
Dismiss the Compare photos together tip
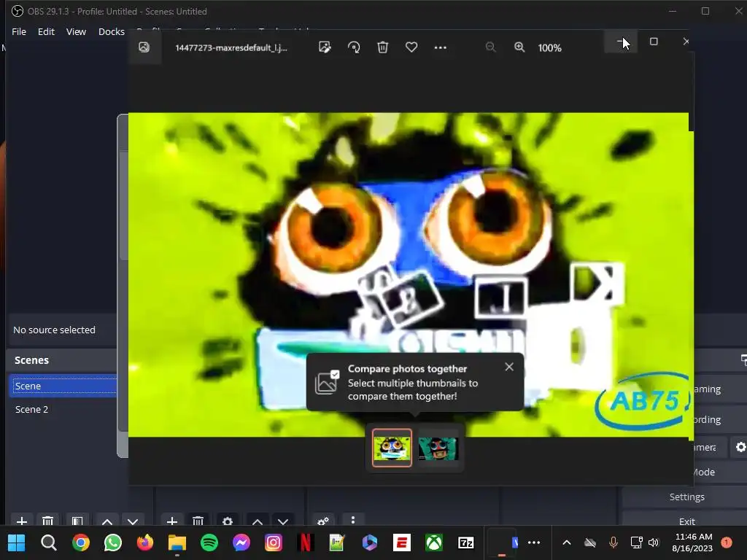tap(509, 367)
